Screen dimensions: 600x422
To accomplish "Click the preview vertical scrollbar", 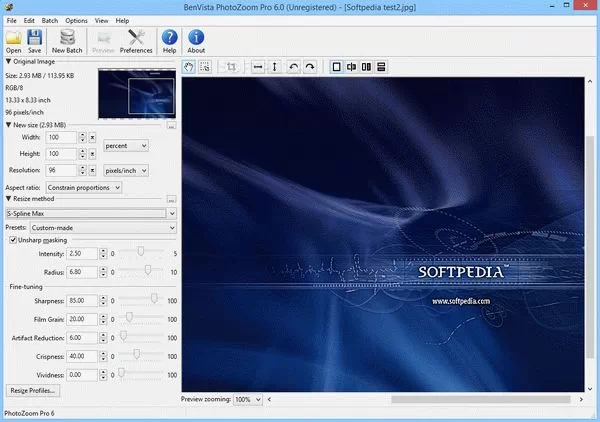I will tap(590, 247).
